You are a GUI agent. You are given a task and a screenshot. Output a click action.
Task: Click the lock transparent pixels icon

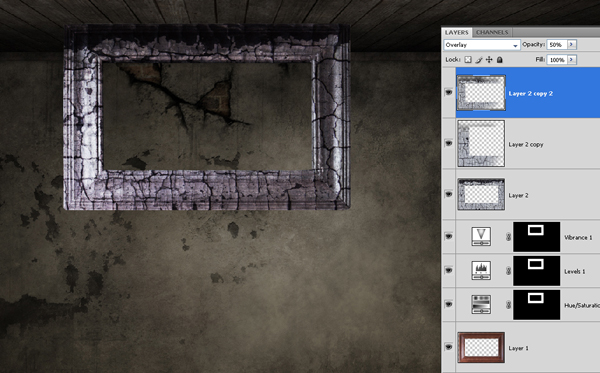[468, 60]
